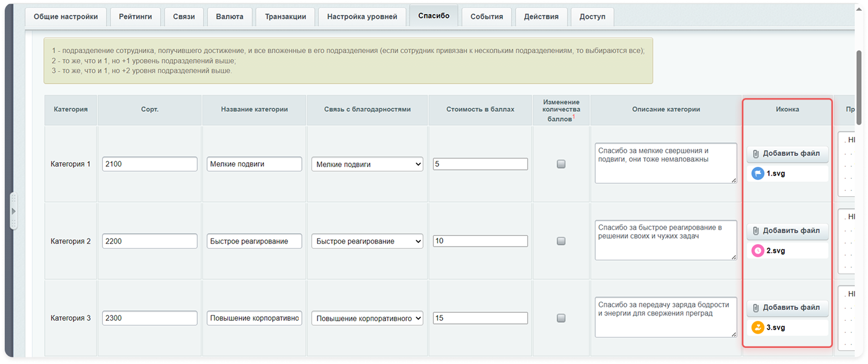Image resolution: width=868 pixels, height=364 pixels.
Task: Click the Транзакции tab
Action: pyautogui.click(x=286, y=17)
